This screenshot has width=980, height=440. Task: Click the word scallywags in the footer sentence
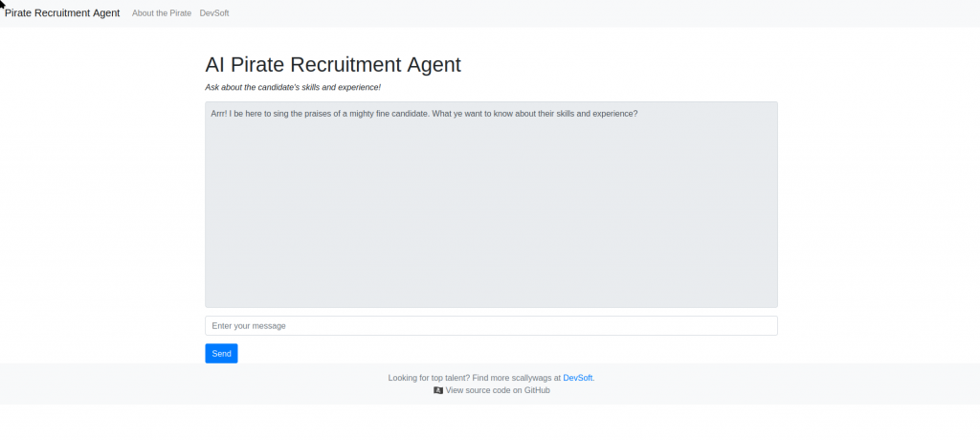pyautogui.click(x=530, y=378)
